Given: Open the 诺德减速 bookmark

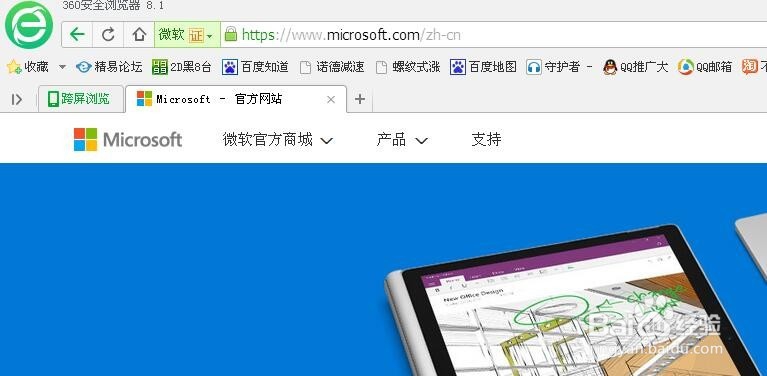Looking at the screenshot, I should click(332, 67).
